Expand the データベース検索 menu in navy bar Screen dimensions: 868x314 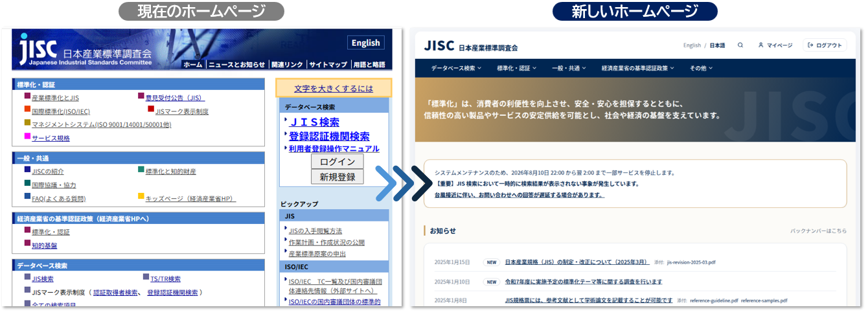(456, 68)
